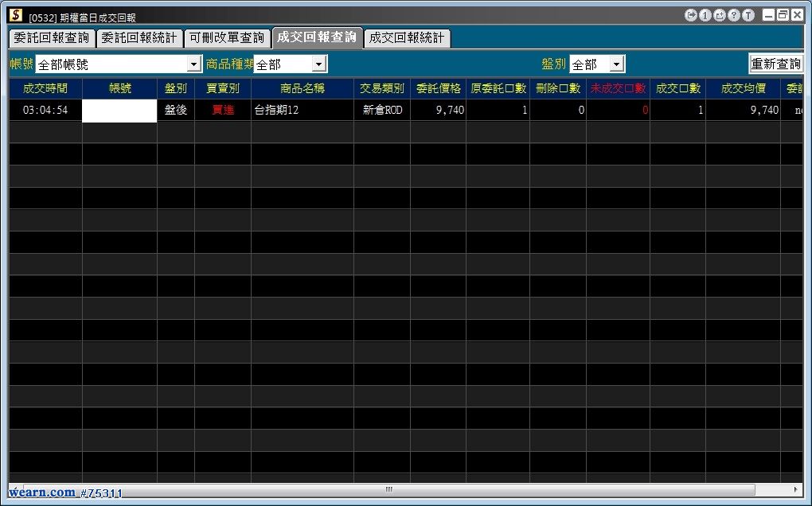Close the 期權當日成交回報 window
This screenshot has width=812, height=506.
coord(798,15)
